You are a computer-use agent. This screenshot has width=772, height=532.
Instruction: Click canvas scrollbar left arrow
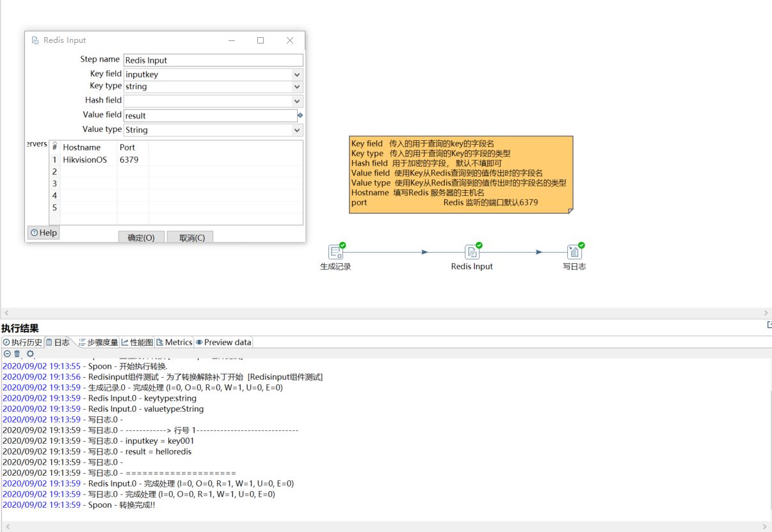[x=5, y=313]
